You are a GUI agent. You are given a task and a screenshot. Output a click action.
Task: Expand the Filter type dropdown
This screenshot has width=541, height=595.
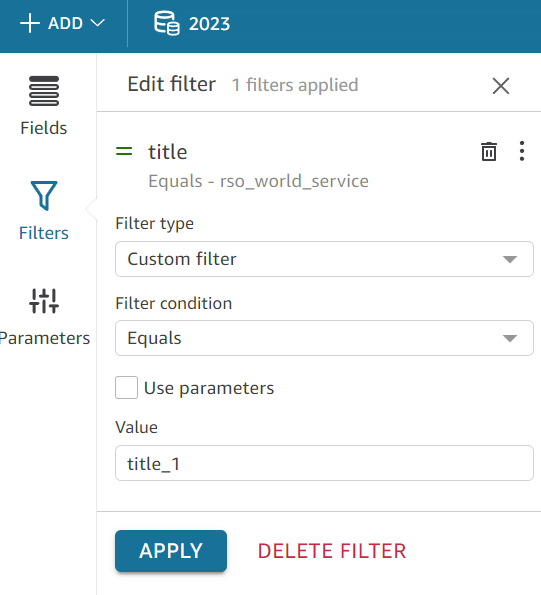click(324, 259)
